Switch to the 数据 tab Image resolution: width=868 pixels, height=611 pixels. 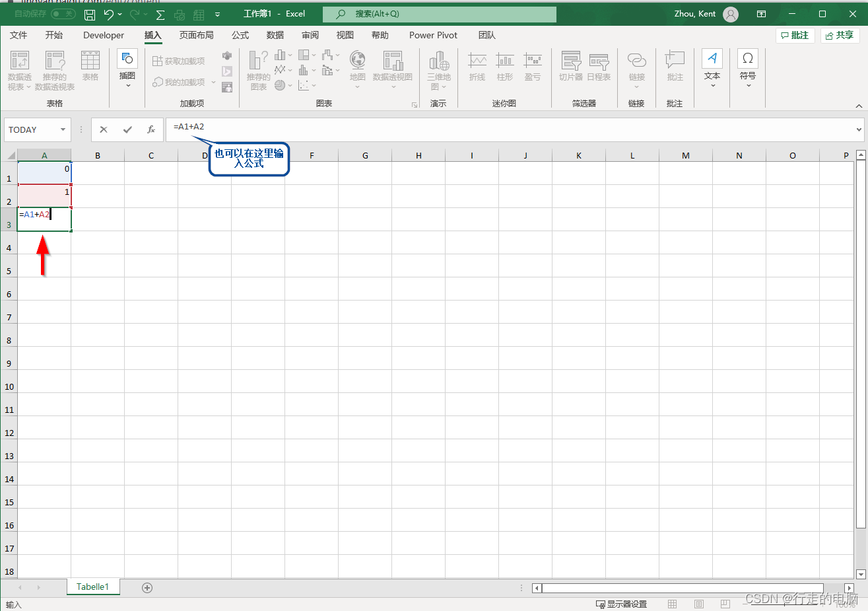[x=275, y=35]
